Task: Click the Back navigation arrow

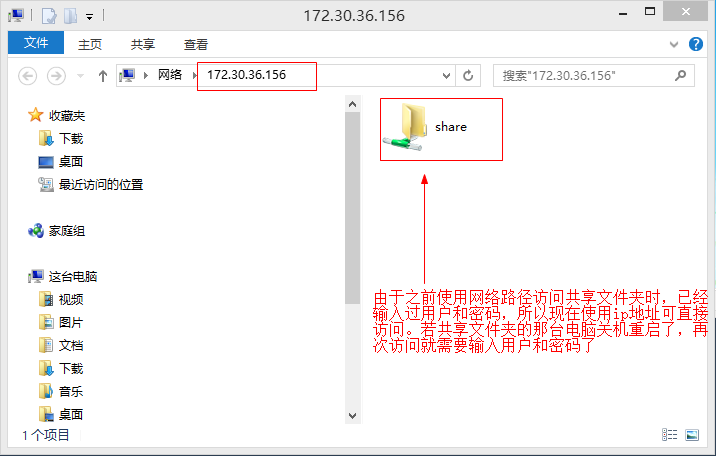Action: click(27, 76)
